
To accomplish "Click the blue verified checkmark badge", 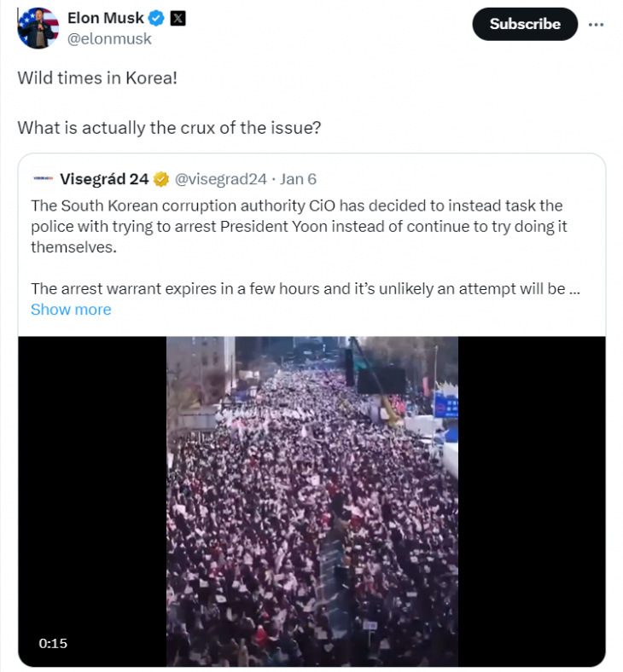I will point(154,18).
